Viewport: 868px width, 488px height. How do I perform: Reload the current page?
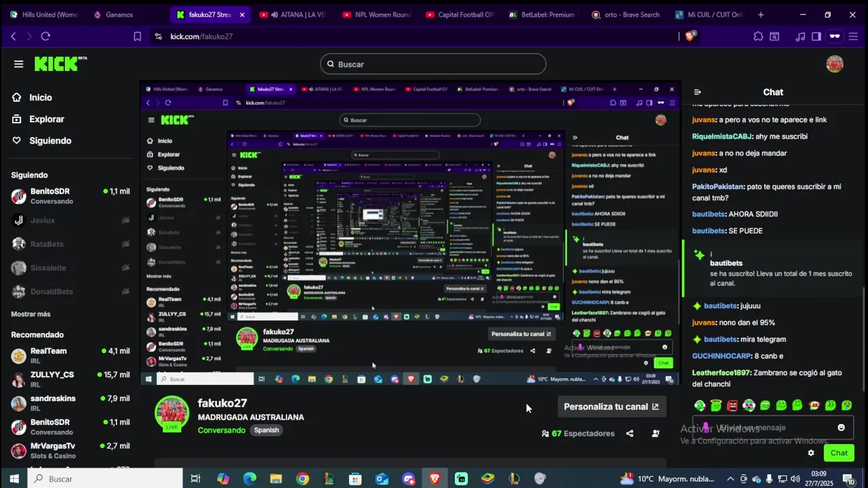tap(45, 36)
